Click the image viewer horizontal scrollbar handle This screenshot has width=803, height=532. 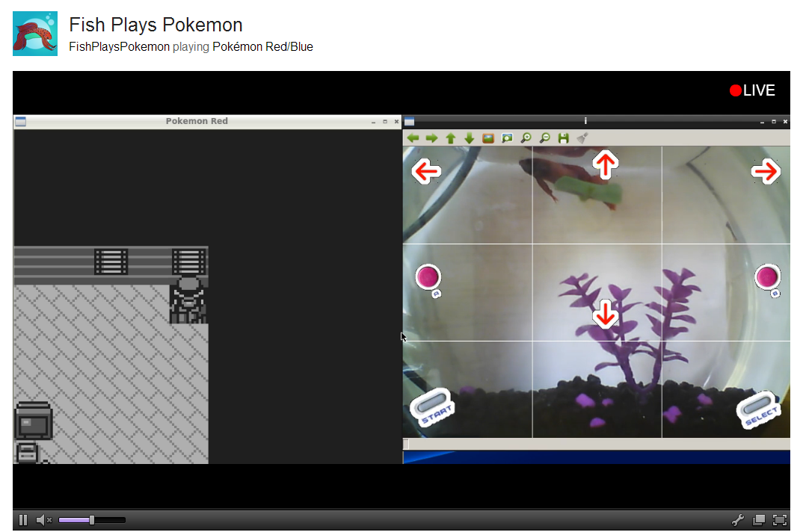pos(406,444)
